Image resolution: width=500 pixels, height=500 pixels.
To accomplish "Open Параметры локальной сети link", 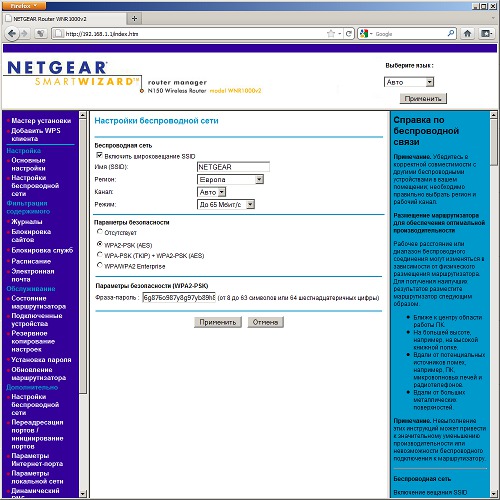I will [37, 477].
